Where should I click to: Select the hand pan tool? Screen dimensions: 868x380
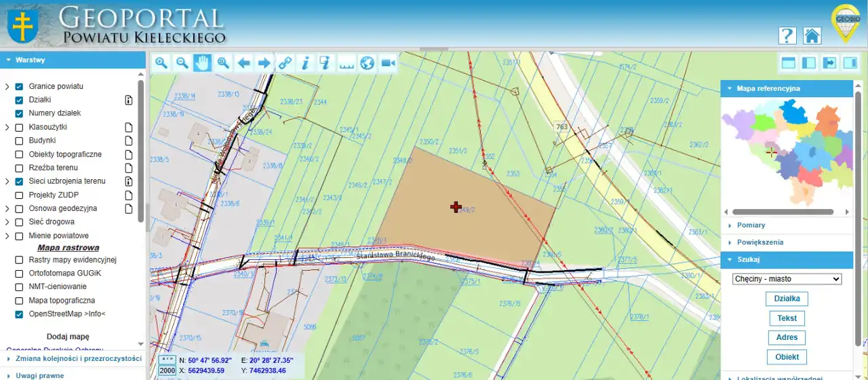[x=202, y=63]
